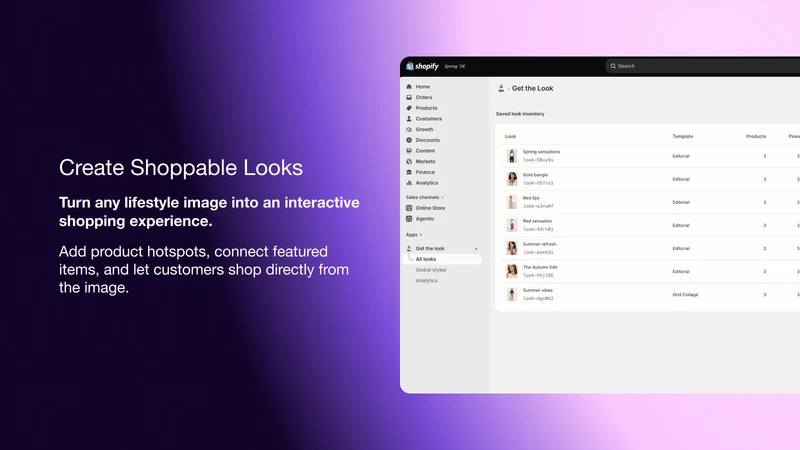Go to the Online Store sales channel
The height and width of the screenshot is (450, 800).
[430, 208]
